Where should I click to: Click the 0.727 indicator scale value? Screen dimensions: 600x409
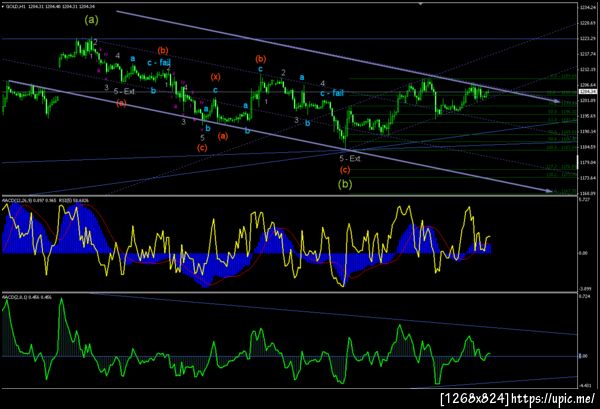[x=585, y=200]
